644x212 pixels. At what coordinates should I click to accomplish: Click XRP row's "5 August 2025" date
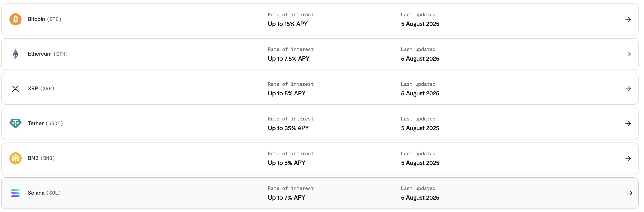point(420,93)
